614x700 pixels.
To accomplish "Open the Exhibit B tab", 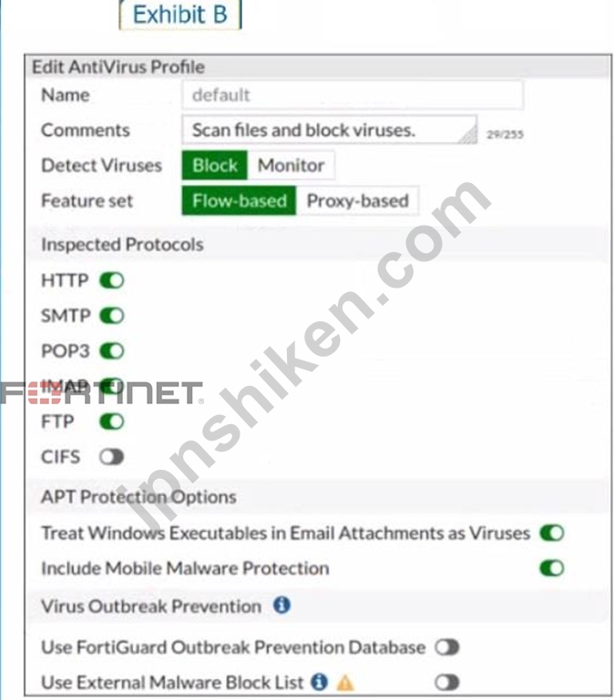I will coord(180,15).
